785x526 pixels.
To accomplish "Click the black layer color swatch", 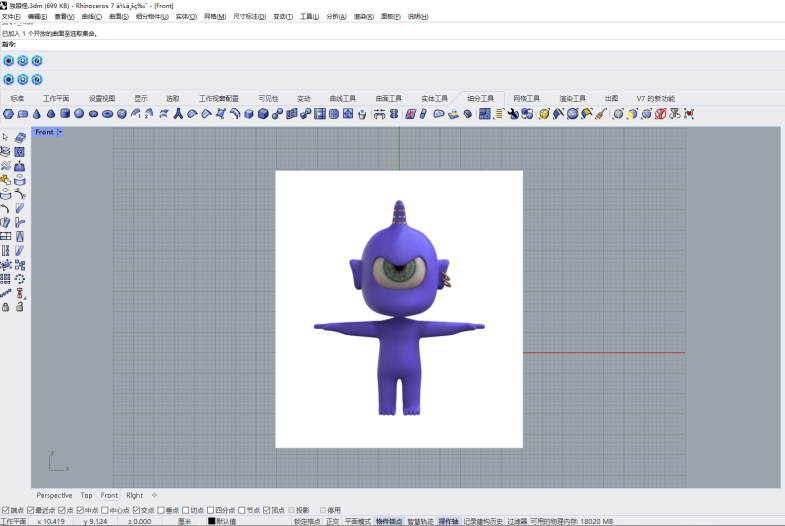I will (x=212, y=521).
